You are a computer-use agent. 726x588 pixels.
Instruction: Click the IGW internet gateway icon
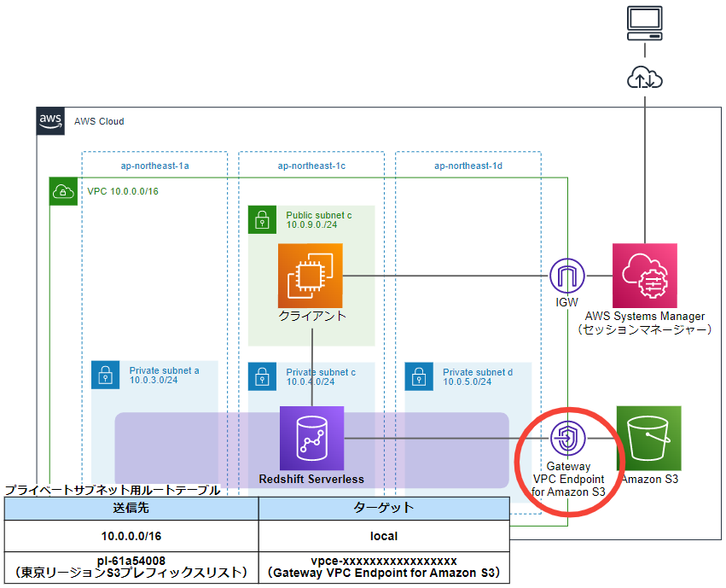tap(567, 276)
